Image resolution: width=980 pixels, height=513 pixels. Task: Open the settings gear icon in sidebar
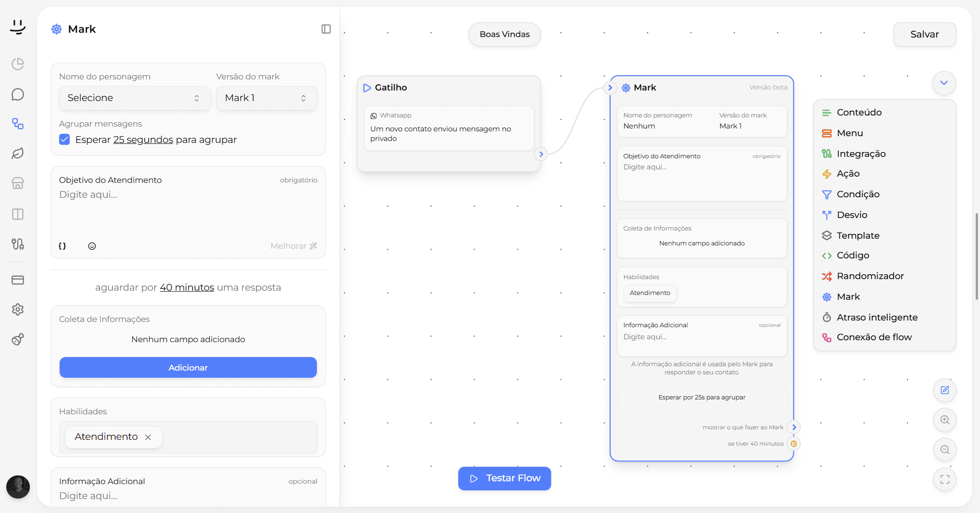point(18,309)
